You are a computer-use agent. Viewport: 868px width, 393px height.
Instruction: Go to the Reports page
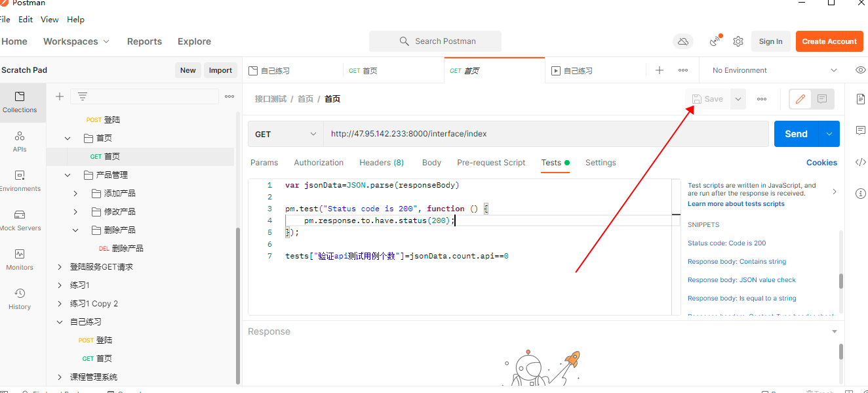coord(144,41)
